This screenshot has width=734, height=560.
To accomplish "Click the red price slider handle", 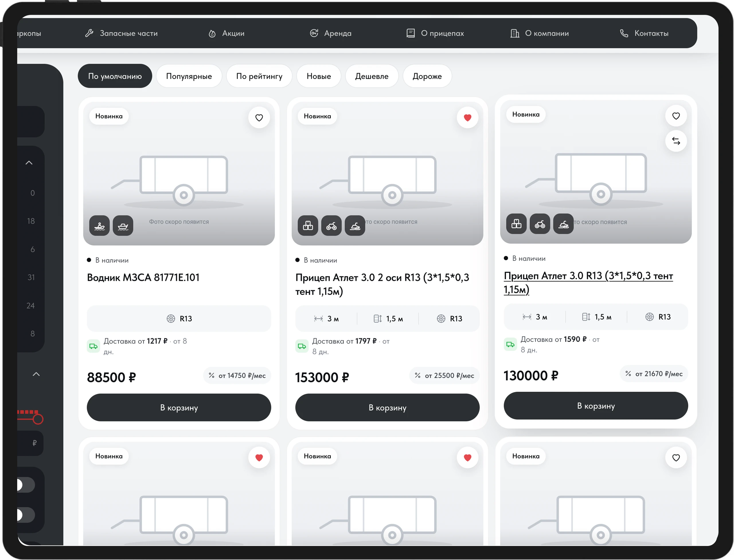I will pos(38,419).
